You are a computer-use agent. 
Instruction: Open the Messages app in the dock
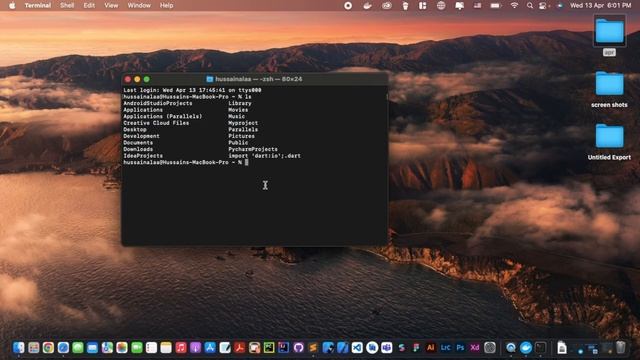click(x=78, y=348)
